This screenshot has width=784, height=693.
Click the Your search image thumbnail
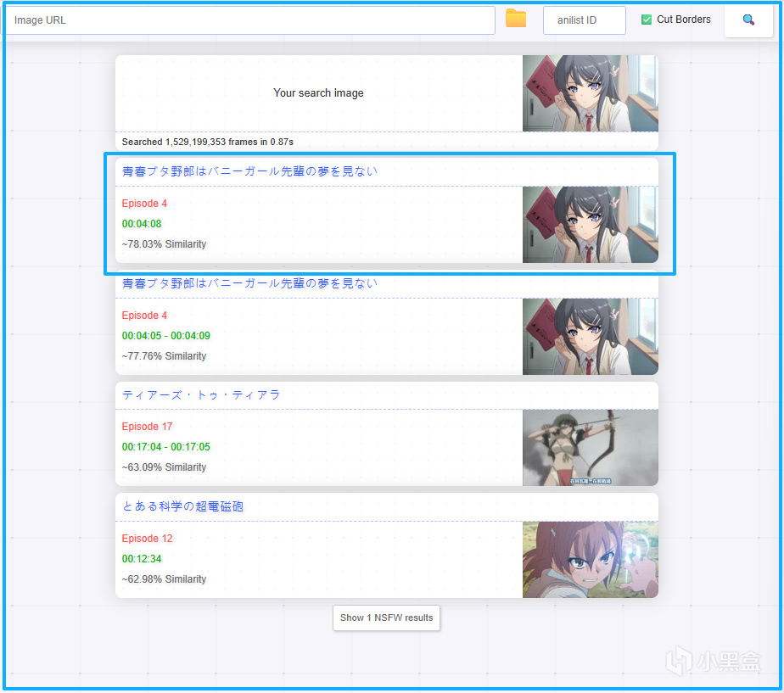coord(590,93)
